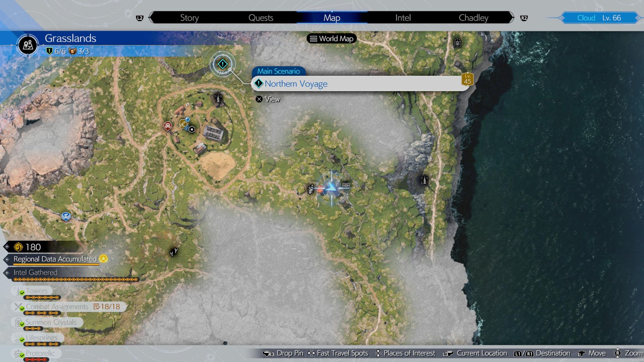Open the Chadley tab
The height and width of the screenshot is (362, 644).
[x=473, y=18]
